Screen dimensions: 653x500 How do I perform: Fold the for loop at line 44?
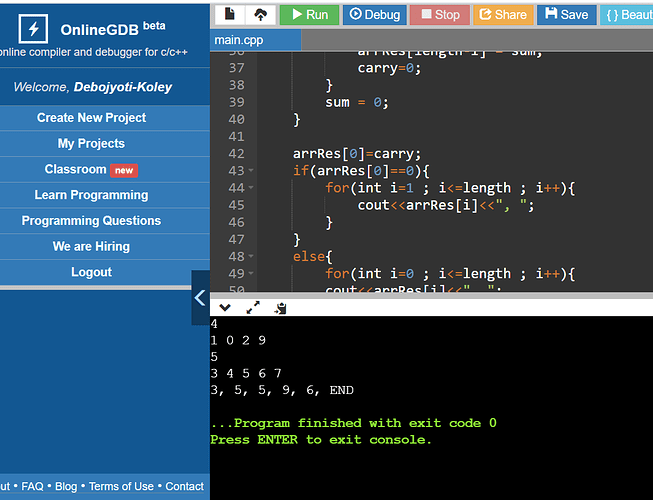coord(251,187)
